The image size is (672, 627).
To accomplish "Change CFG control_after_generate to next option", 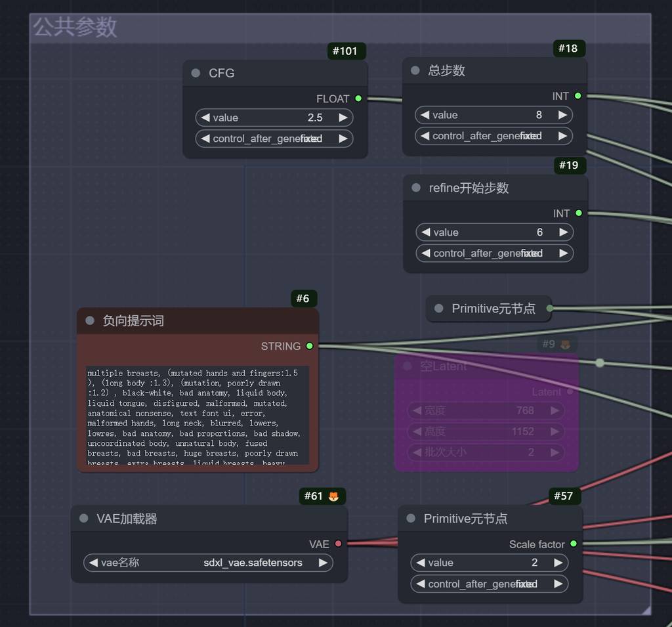I will pos(343,139).
